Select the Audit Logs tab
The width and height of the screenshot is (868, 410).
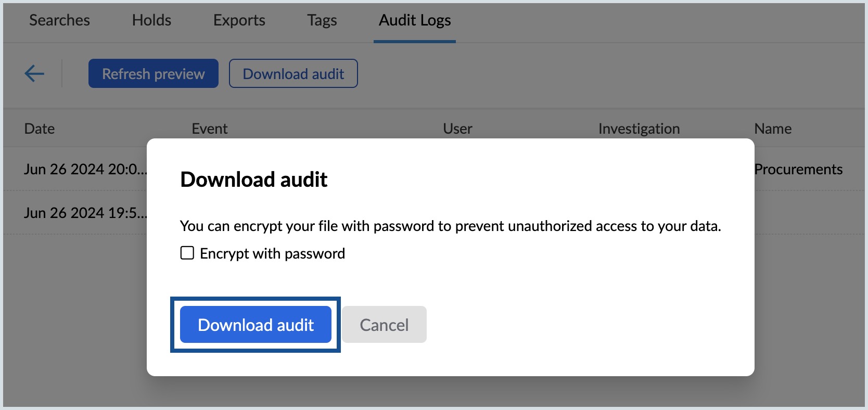pos(415,20)
